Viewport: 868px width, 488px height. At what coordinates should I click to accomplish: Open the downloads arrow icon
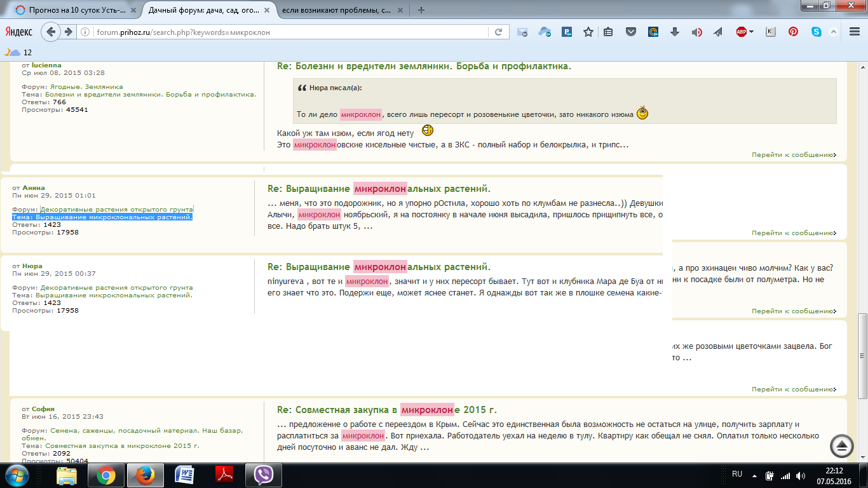click(x=675, y=32)
